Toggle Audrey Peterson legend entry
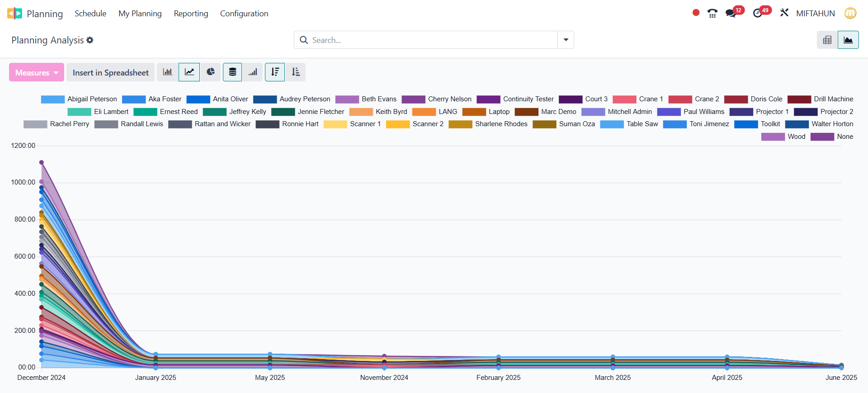The width and height of the screenshot is (868, 393). pyautogui.click(x=292, y=99)
